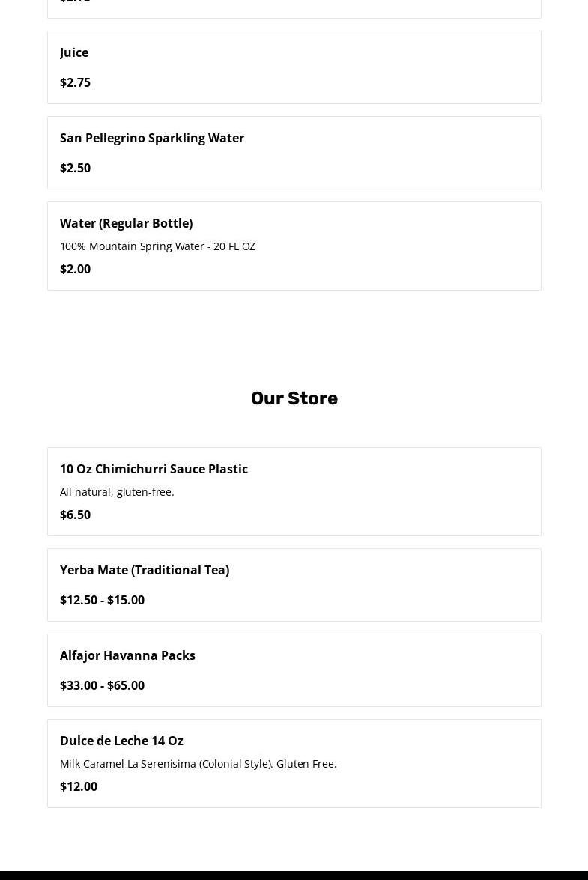Open 10 Oz Chimichurri Sauce Plastic item
The width and height of the screenshot is (588, 880).
click(x=154, y=469)
